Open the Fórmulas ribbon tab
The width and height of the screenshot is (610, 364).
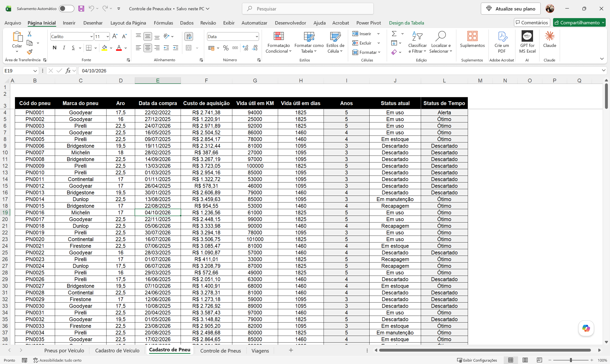[x=163, y=23]
